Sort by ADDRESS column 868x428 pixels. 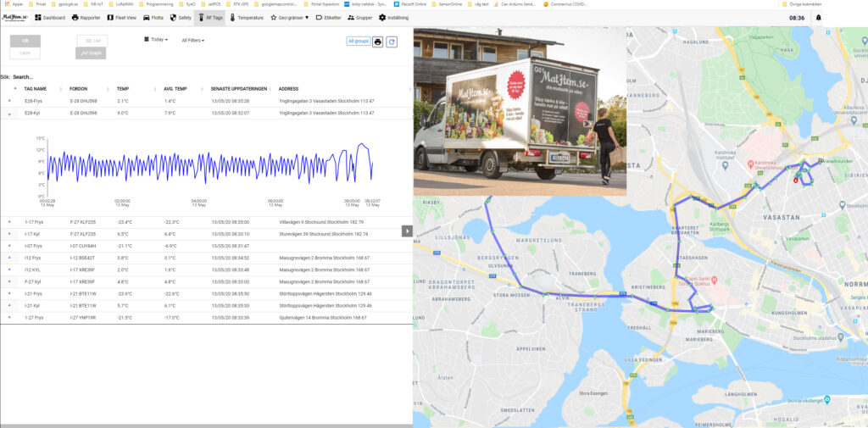tap(289, 89)
